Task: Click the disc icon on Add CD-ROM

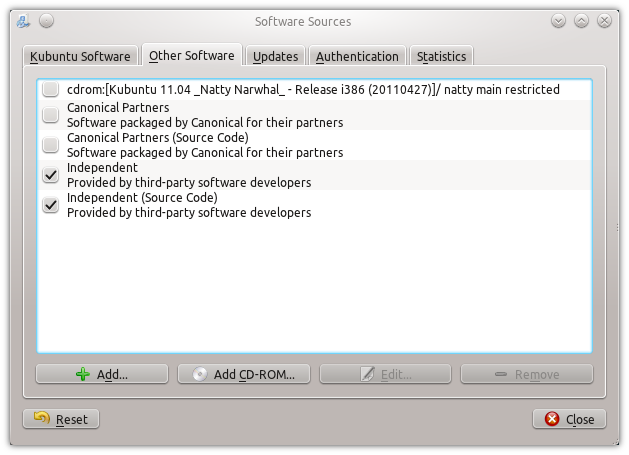Action: (x=200, y=374)
